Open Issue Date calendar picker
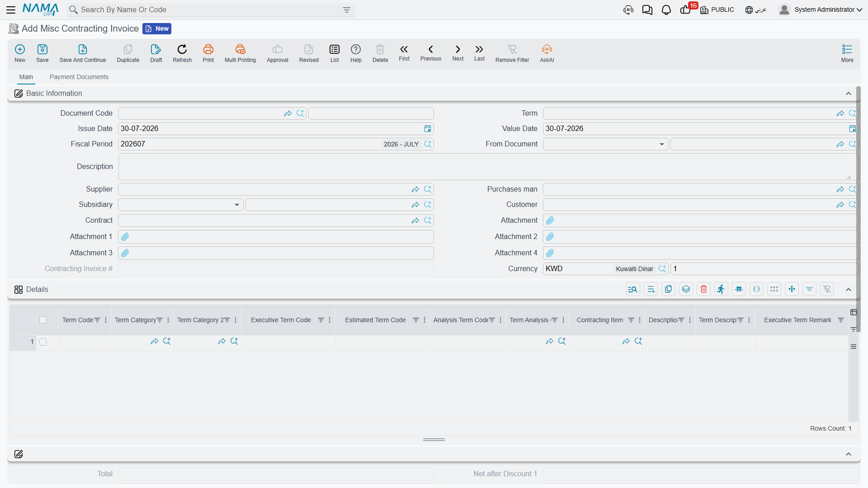 (x=428, y=129)
